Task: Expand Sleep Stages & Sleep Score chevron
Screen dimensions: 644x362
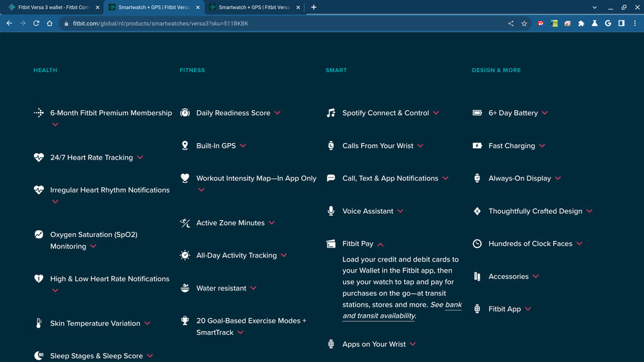Action: click(150, 356)
